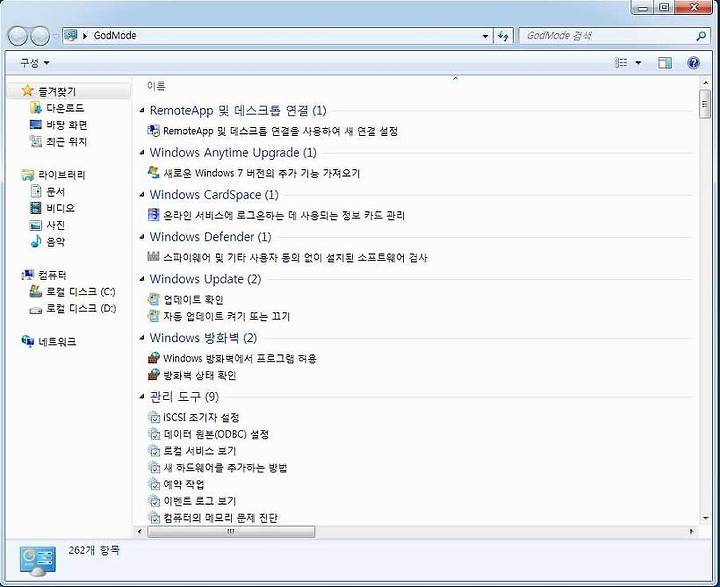The width and height of the screenshot is (720, 587).
Task: Toggle the preview pane icon
Action: 664,63
